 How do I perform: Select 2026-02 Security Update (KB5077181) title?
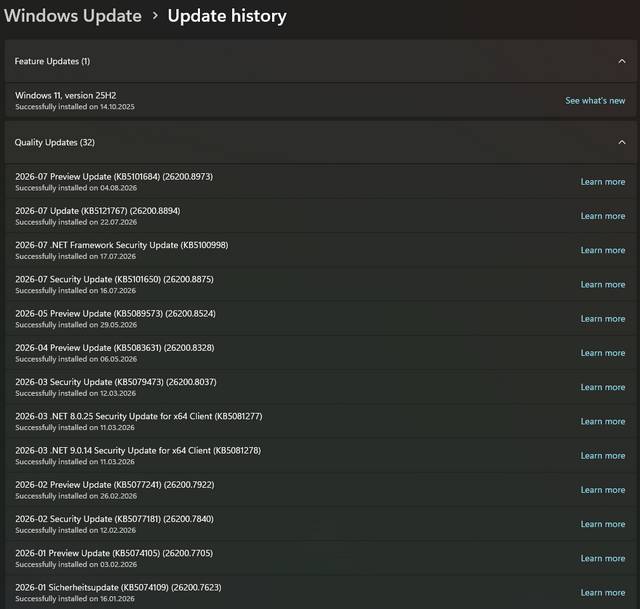pos(114,520)
